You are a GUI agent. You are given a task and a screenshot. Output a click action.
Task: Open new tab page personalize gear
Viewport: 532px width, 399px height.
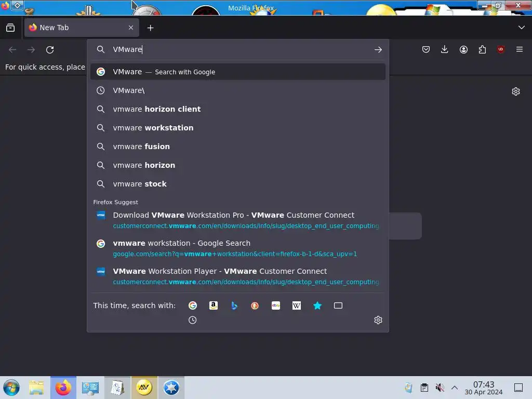516,91
